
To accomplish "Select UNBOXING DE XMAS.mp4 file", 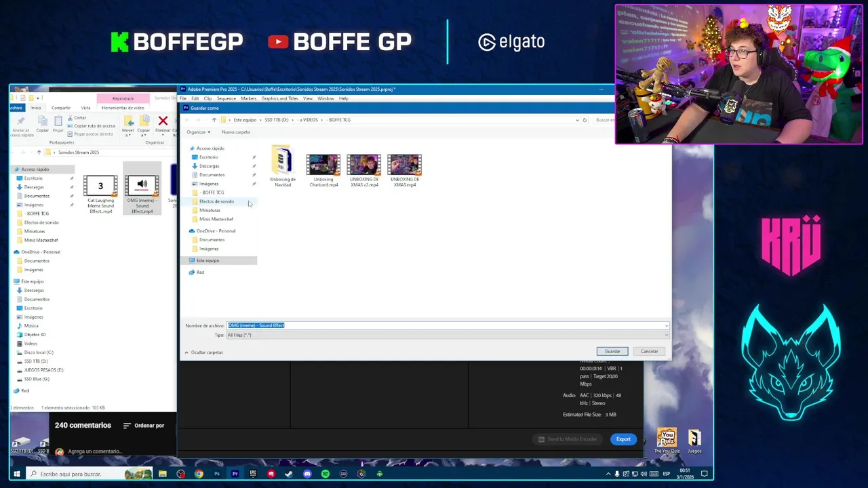I will [405, 171].
